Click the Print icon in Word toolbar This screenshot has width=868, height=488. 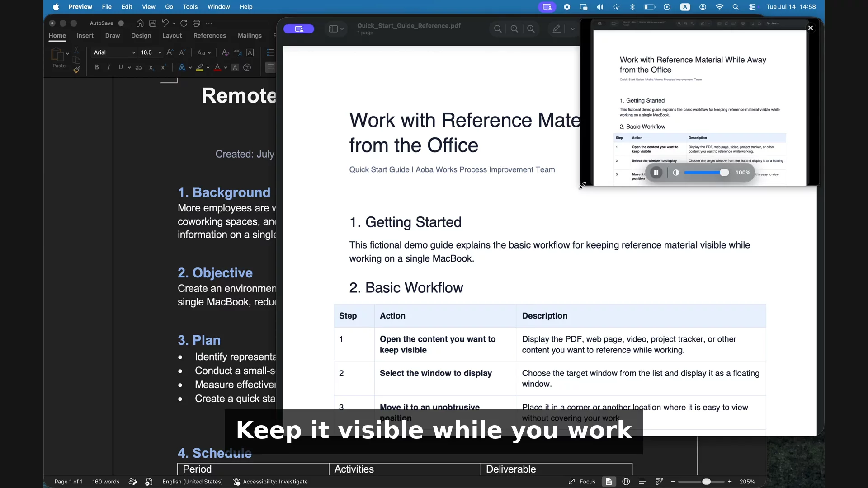pos(196,23)
